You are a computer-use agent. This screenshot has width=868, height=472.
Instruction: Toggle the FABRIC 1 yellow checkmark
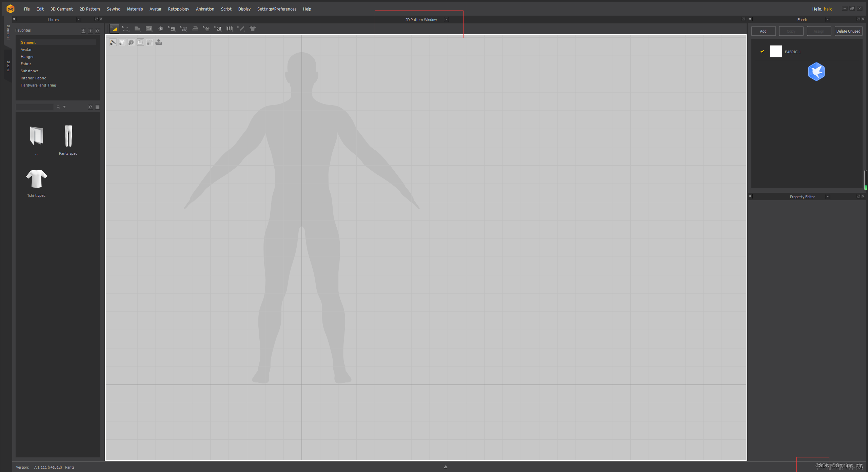tap(762, 51)
